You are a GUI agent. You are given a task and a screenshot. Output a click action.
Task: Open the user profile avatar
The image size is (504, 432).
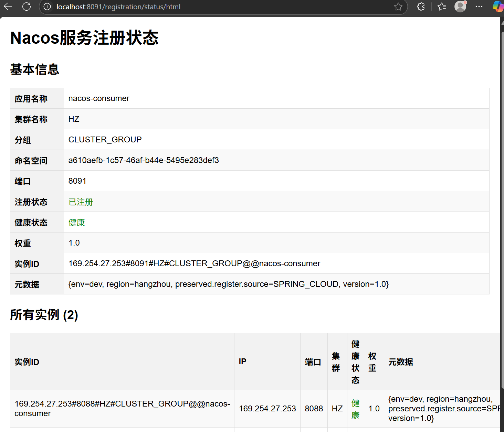tap(460, 7)
